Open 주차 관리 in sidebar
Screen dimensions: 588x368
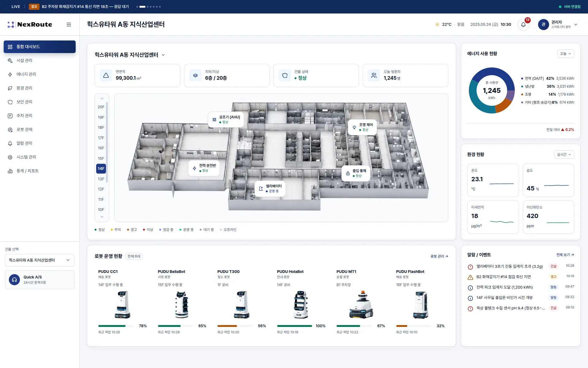coord(40,116)
